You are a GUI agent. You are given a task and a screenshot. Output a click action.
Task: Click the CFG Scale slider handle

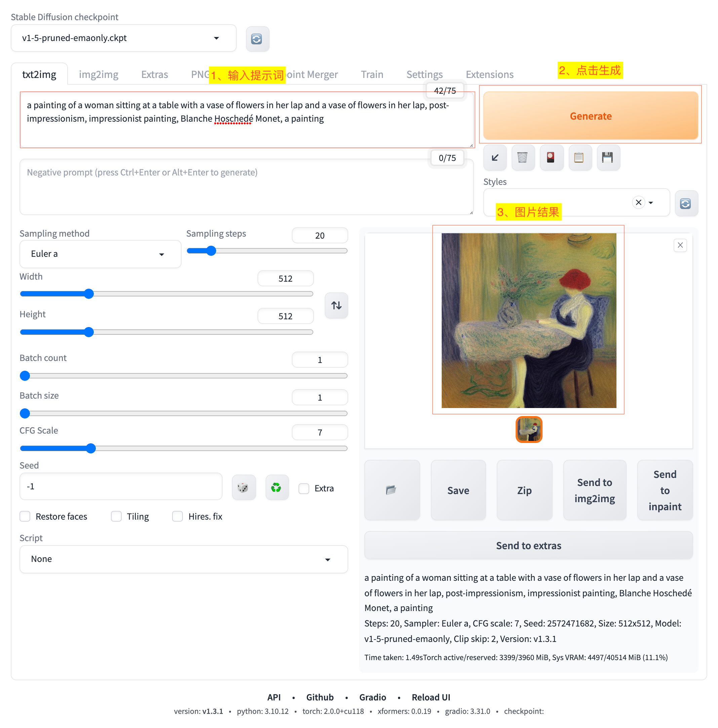90,448
